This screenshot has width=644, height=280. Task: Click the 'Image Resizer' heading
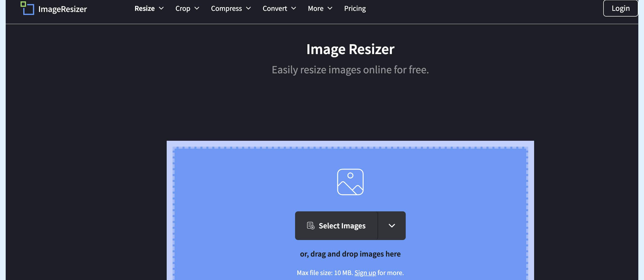click(x=350, y=49)
